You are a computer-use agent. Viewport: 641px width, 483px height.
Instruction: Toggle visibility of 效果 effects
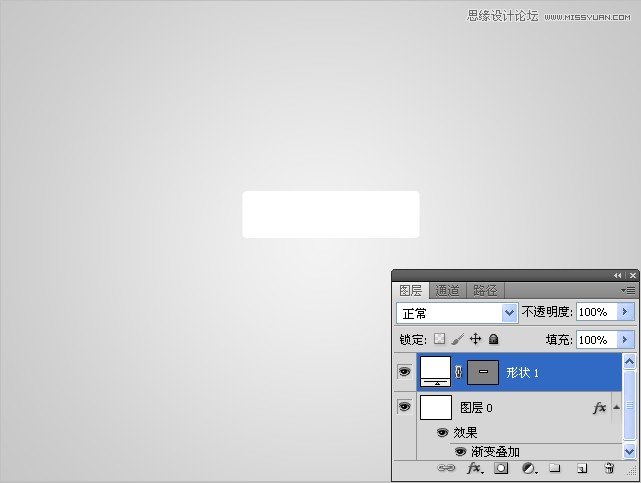click(442, 432)
